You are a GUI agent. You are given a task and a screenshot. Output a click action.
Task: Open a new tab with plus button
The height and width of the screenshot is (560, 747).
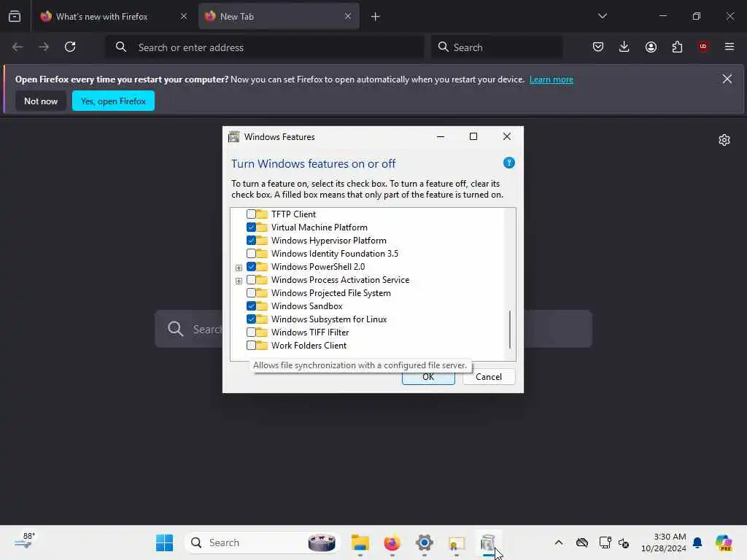(x=376, y=17)
